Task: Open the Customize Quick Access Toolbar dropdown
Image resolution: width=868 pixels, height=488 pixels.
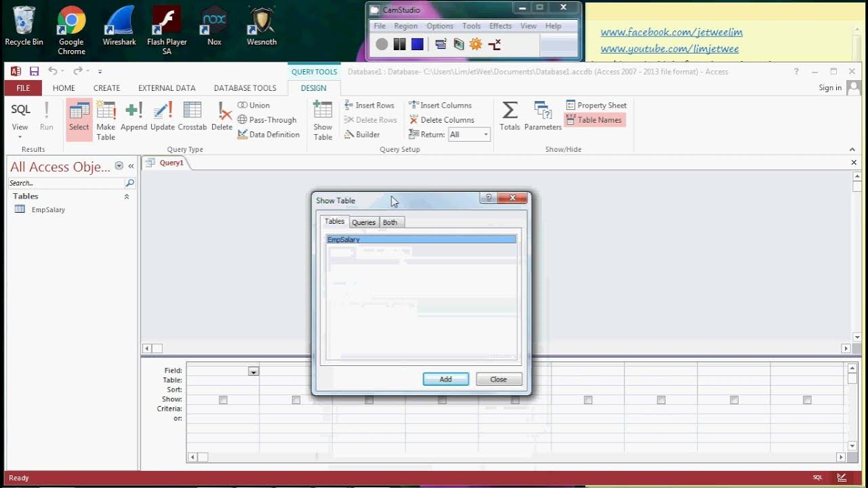Action: click(x=100, y=71)
